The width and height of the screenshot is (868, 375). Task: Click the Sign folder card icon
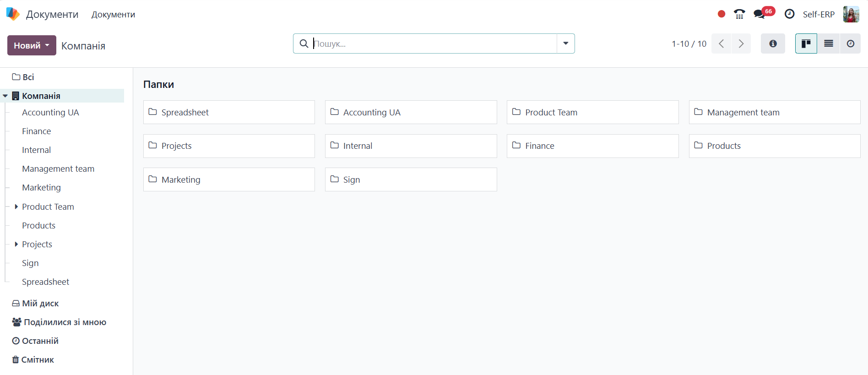coord(334,179)
